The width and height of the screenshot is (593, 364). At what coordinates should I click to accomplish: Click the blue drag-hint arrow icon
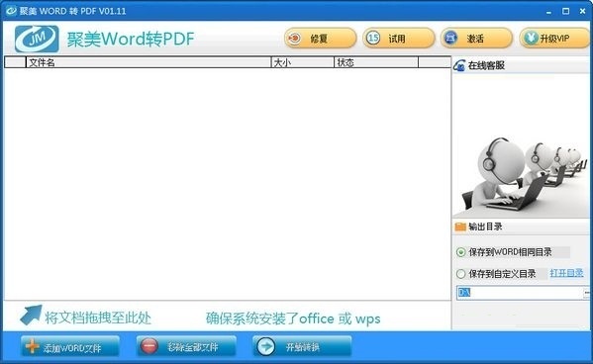[31, 315]
